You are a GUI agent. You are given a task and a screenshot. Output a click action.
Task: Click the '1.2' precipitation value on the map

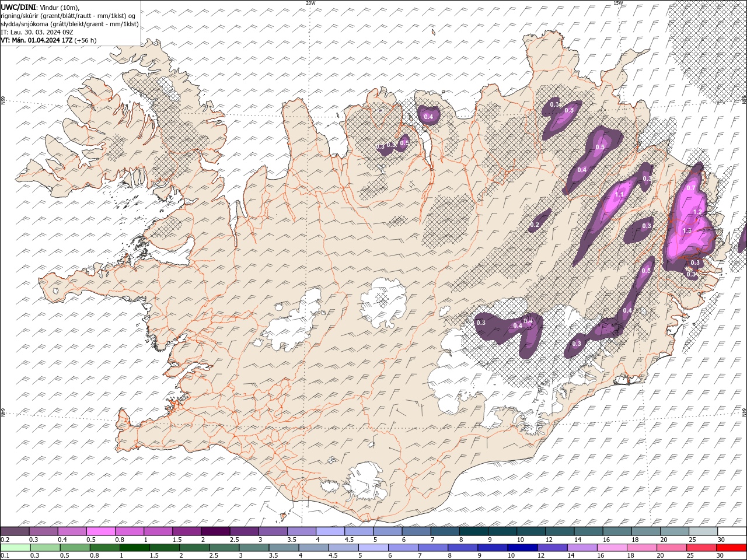(x=697, y=212)
